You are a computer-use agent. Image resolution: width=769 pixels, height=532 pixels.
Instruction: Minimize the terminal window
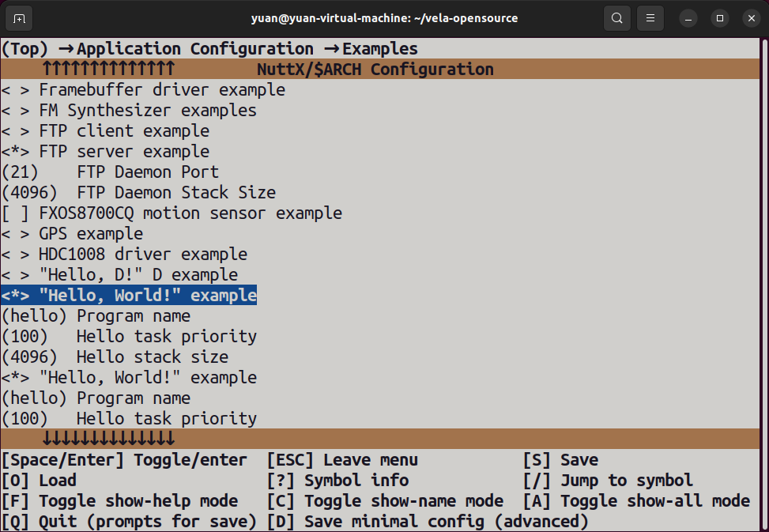tap(688, 19)
